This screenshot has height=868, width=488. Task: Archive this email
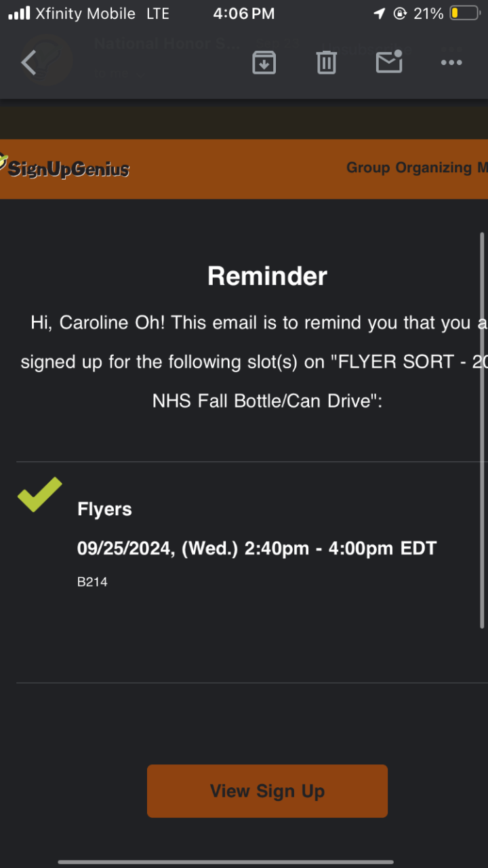tap(264, 62)
